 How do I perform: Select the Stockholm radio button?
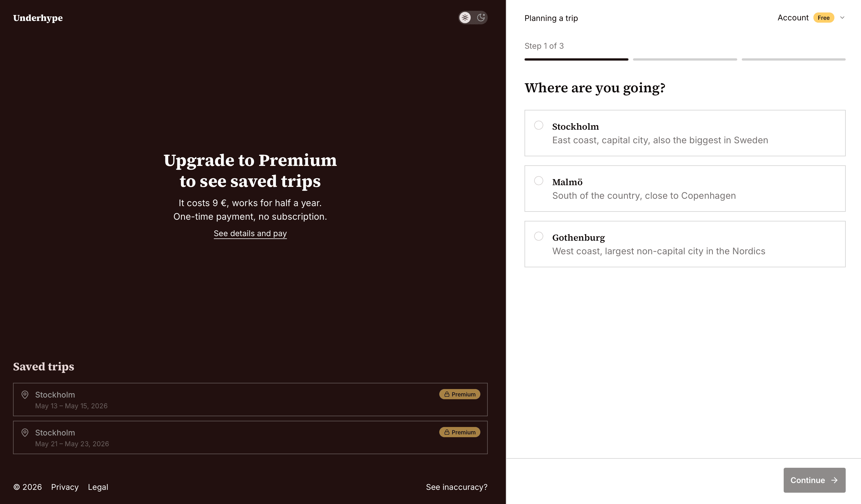(538, 125)
